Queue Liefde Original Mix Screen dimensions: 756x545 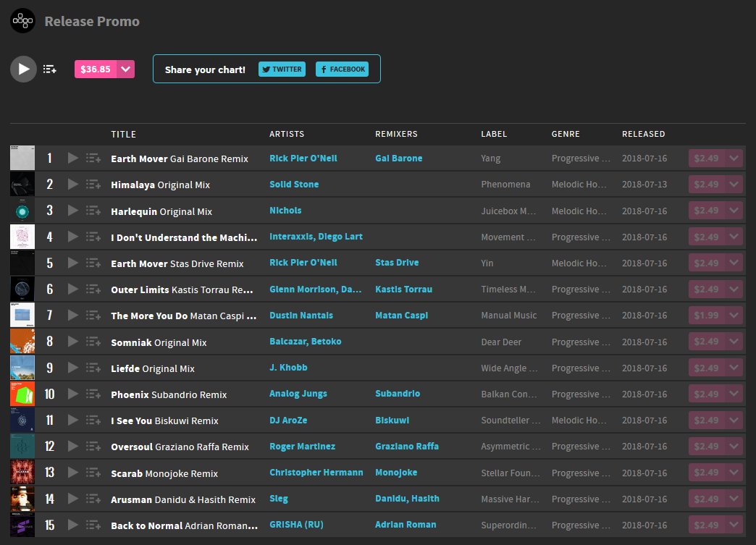pos(93,368)
